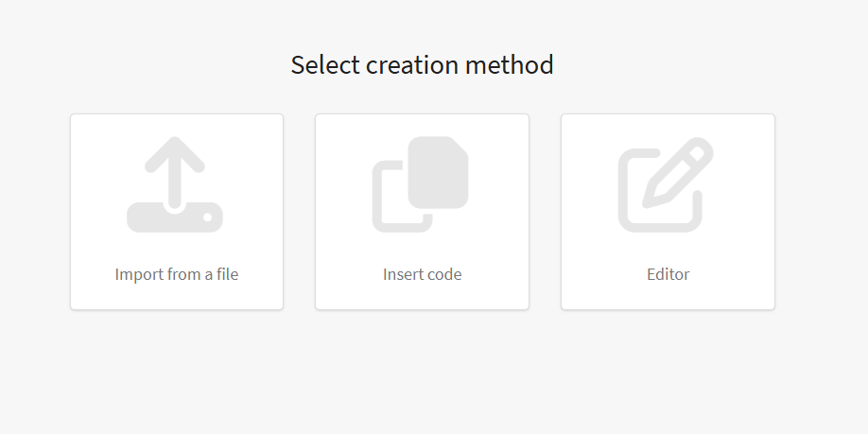Screen dimensions: 868x434
Task: Click the "Editor" label text
Action: (668, 274)
